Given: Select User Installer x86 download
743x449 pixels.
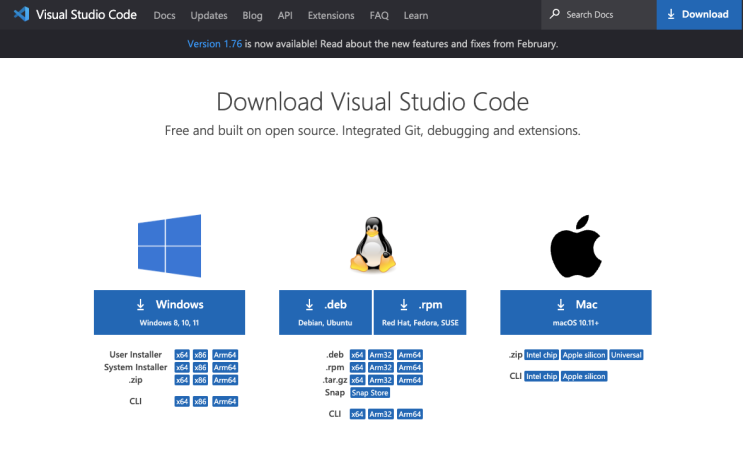Looking at the screenshot, I should click(200, 355).
